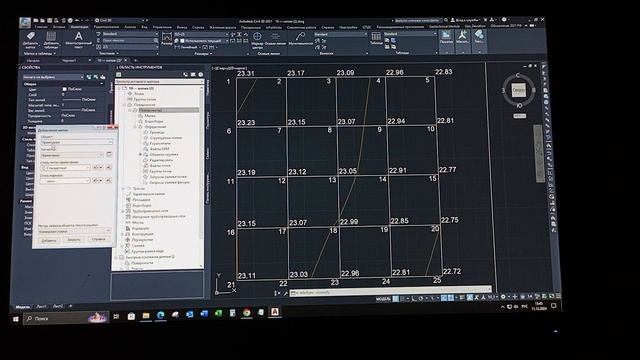The image size is (640, 360).
Task: Switch to the Чертеж1 drawing tab
Action: click(x=69, y=60)
